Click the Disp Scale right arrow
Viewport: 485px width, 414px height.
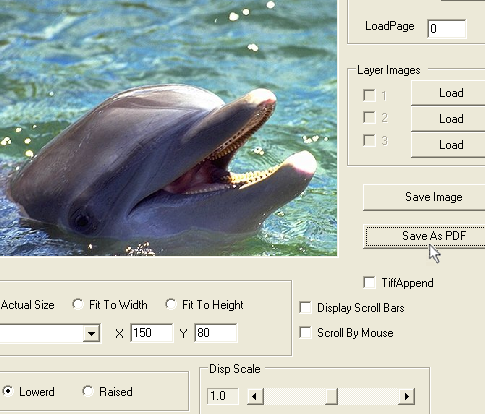click(406, 396)
